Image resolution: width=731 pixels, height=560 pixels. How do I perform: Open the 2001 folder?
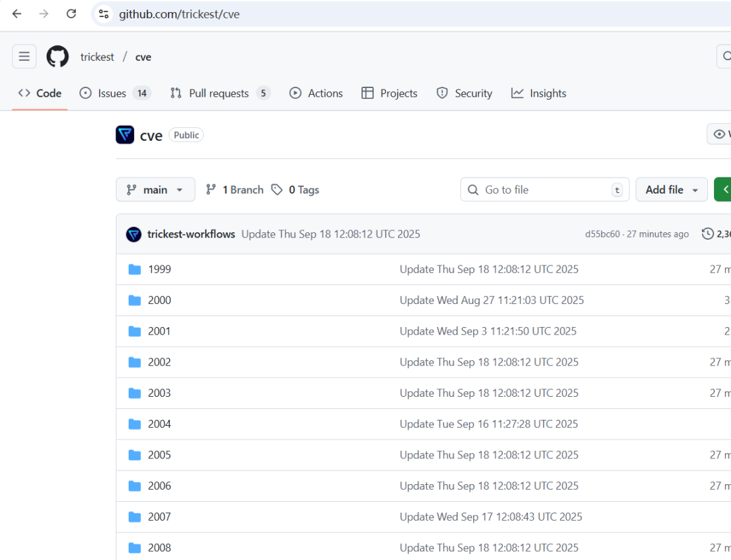(x=159, y=331)
